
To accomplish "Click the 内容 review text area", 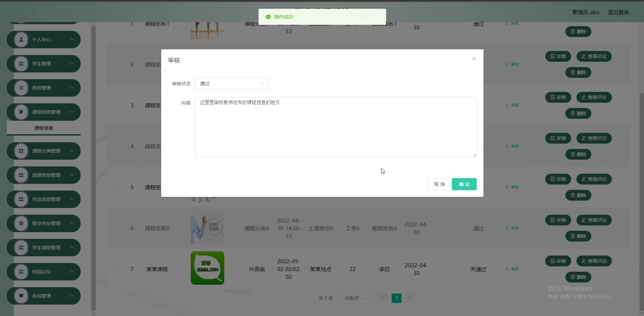I will (x=336, y=127).
